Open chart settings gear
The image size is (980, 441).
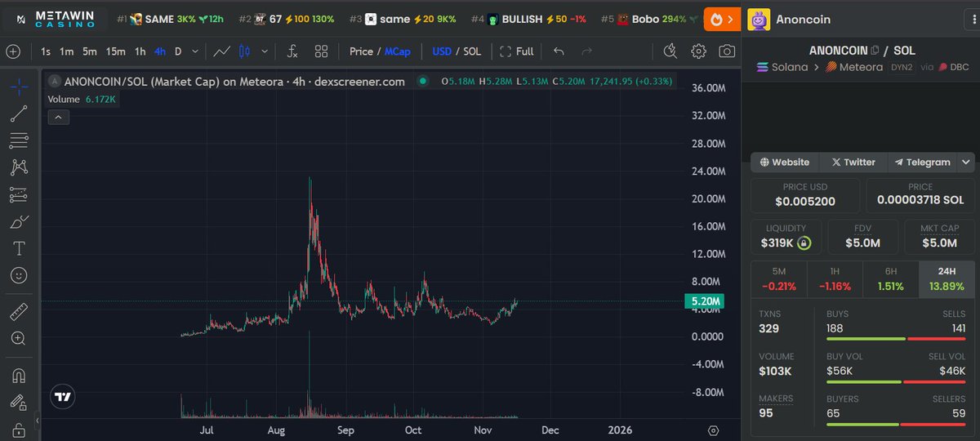(698, 51)
